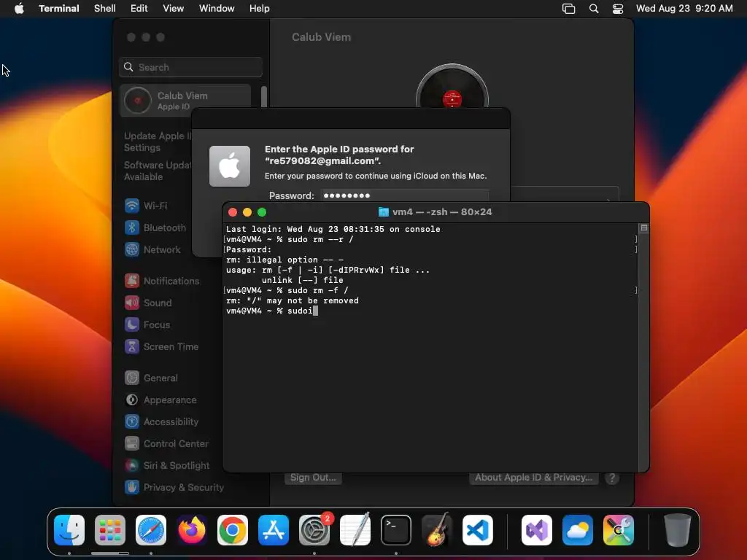Click the Apple ID Password field
The width and height of the screenshot is (747, 560).
[406, 195]
